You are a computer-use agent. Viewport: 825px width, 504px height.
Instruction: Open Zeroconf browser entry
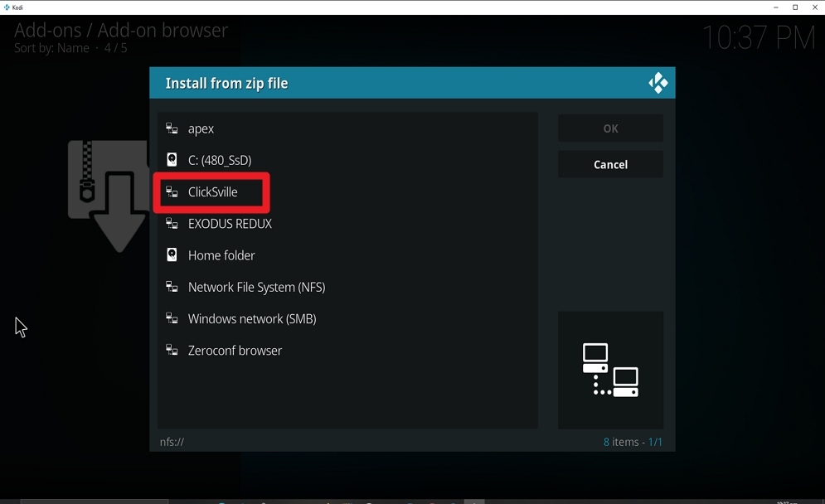tap(347, 350)
